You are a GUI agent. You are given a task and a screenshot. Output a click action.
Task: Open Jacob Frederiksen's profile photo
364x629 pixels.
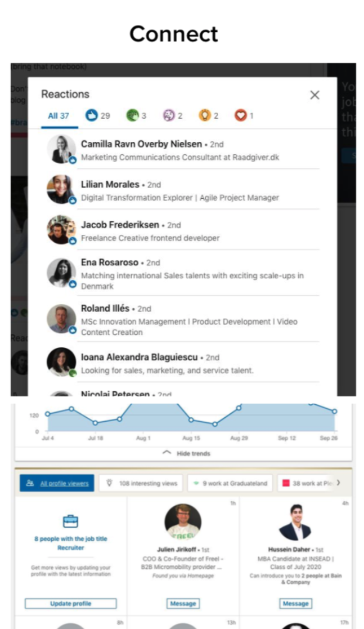[61, 230]
